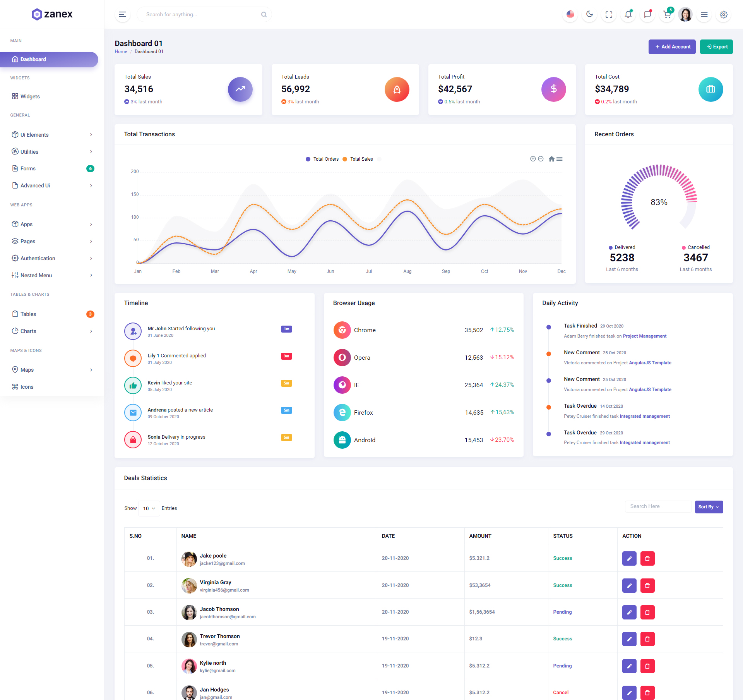The height and width of the screenshot is (700, 743).
Task: Open the shopping cart icon
Action: [x=667, y=14]
